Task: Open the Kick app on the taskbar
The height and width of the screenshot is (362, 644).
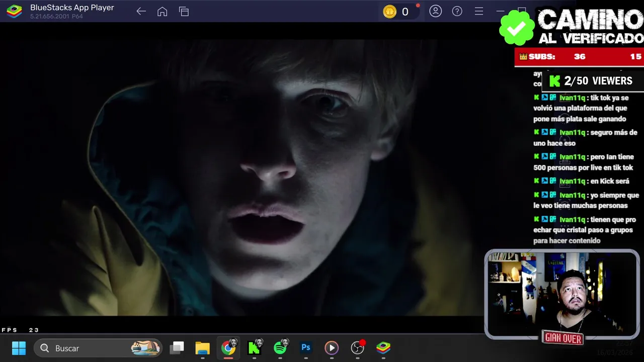Action: (x=254, y=348)
